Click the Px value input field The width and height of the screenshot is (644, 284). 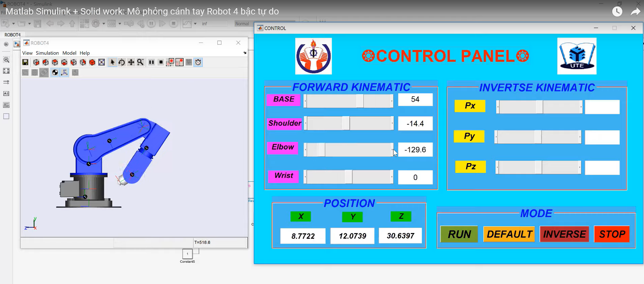[602, 107]
